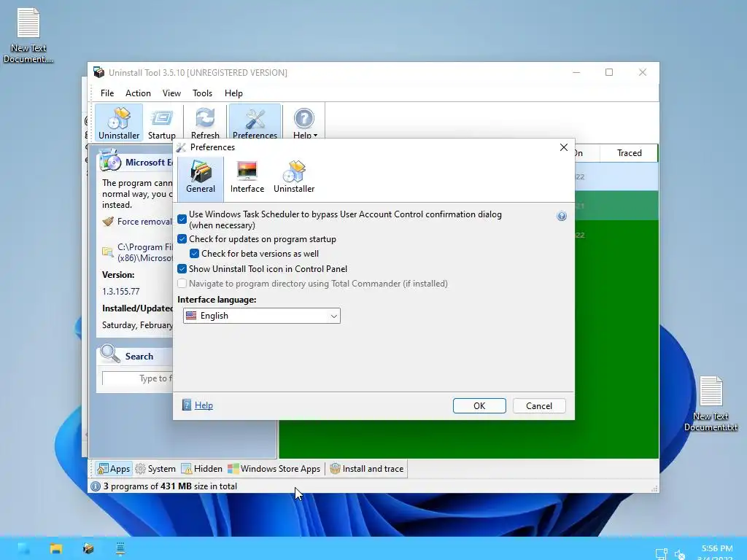The height and width of the screenshot is (560, 747).
Task: Click the Refresh toolbar icon
Action: pos(205,123)
